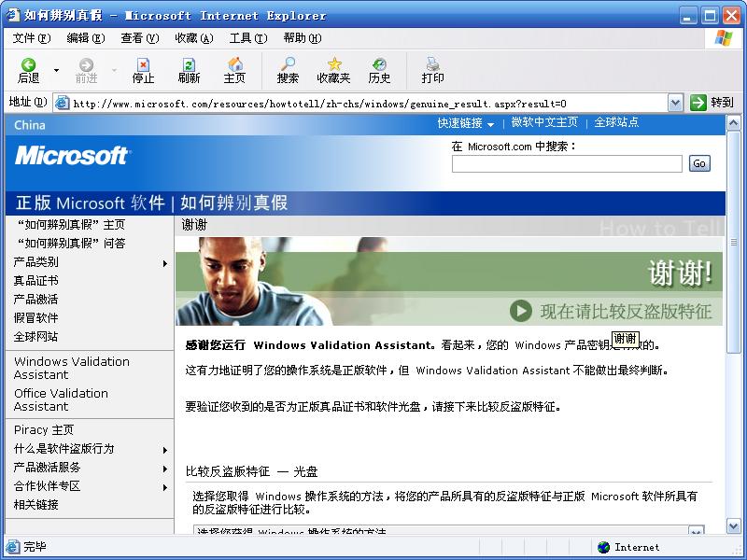Open the Back history dropdown arrow
Image resolution: width=747 pixels, height=560 pixels.
click(x=57, y=71)
